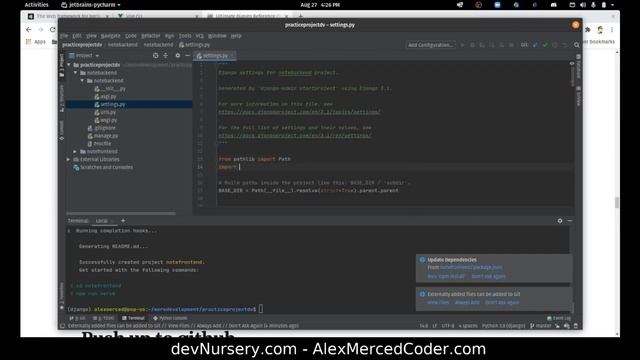Click collapse all icon in Project panel
The width and height of the screenshot is (640, 360).
(165, 56)
